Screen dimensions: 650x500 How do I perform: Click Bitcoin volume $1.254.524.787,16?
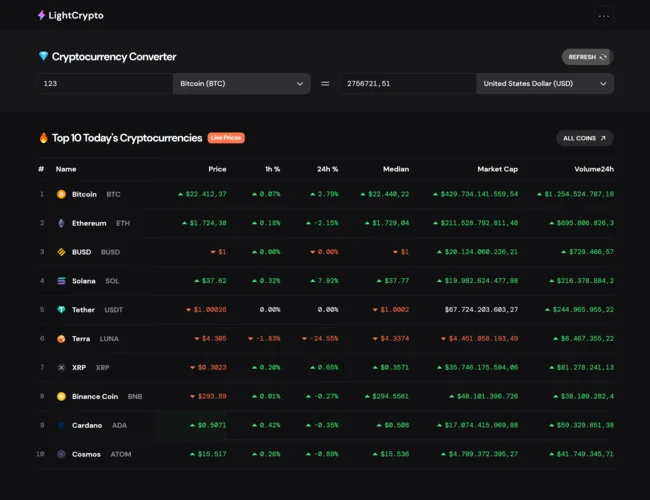pyautogui.click(x=579, y=194)
